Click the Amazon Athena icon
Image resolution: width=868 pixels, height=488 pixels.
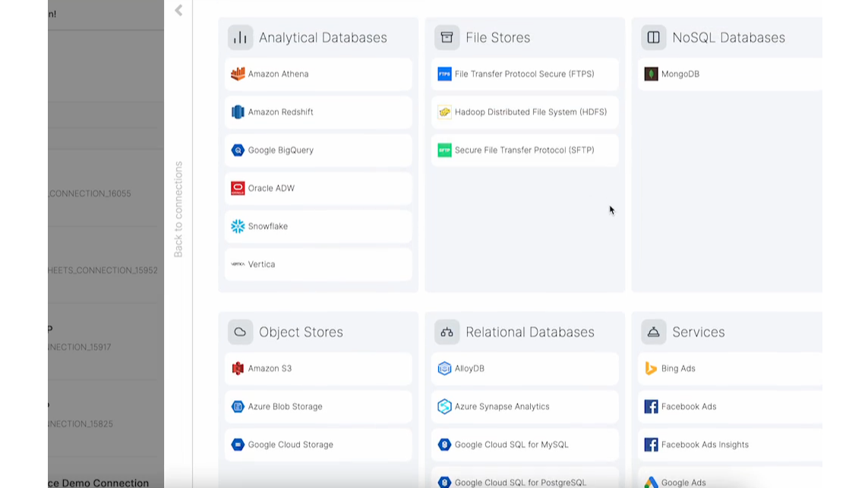tap(238, 74)
